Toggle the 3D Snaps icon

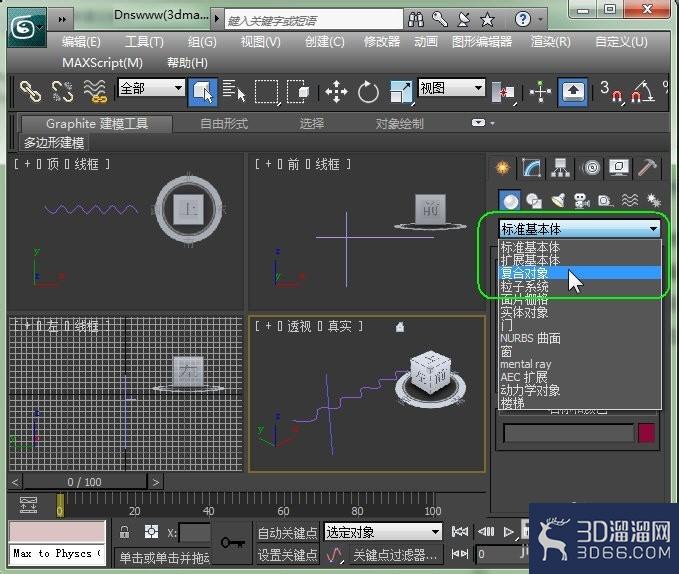(611, 92)
